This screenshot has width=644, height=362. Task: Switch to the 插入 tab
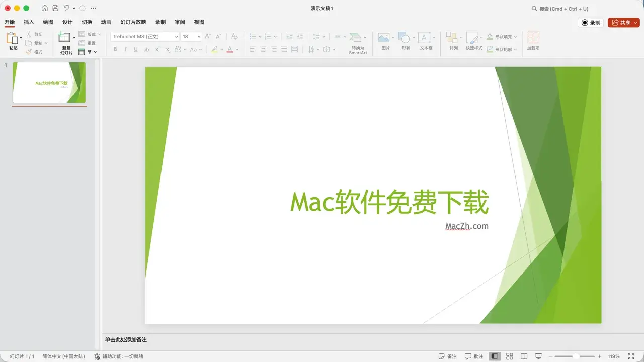tap(29, 22)
